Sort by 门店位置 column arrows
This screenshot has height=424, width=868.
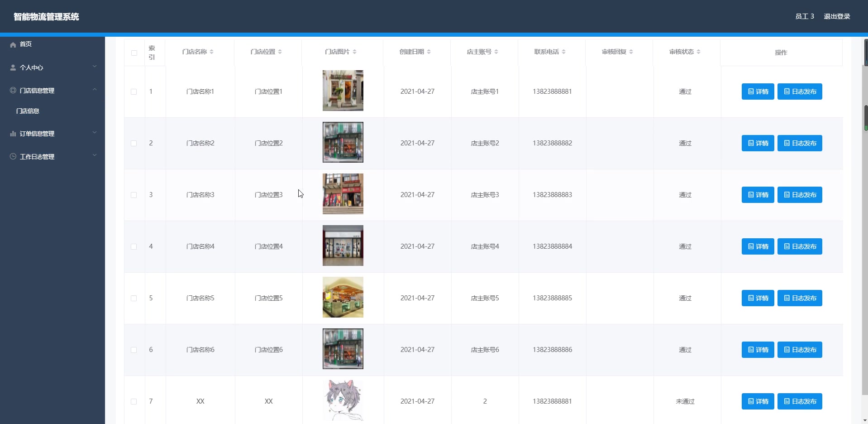pyautogui.click(x=280, y=52)
